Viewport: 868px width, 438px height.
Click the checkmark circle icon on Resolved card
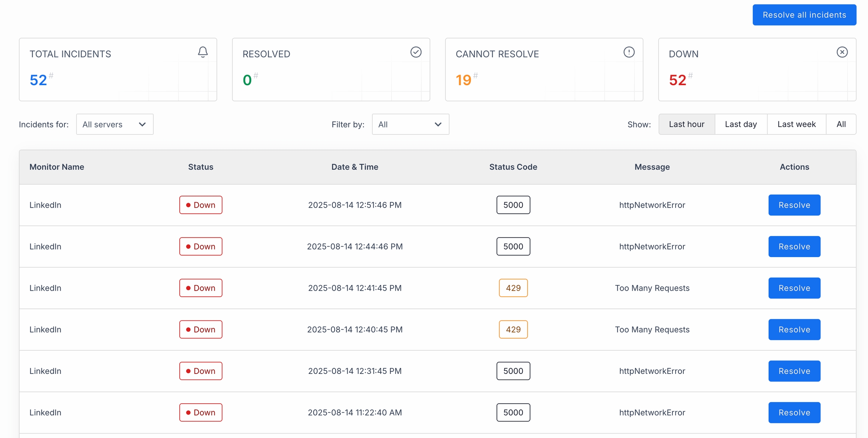point(416,52)
